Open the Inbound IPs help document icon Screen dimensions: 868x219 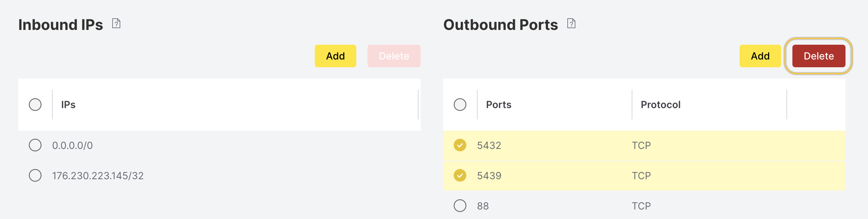click(116, 24)
